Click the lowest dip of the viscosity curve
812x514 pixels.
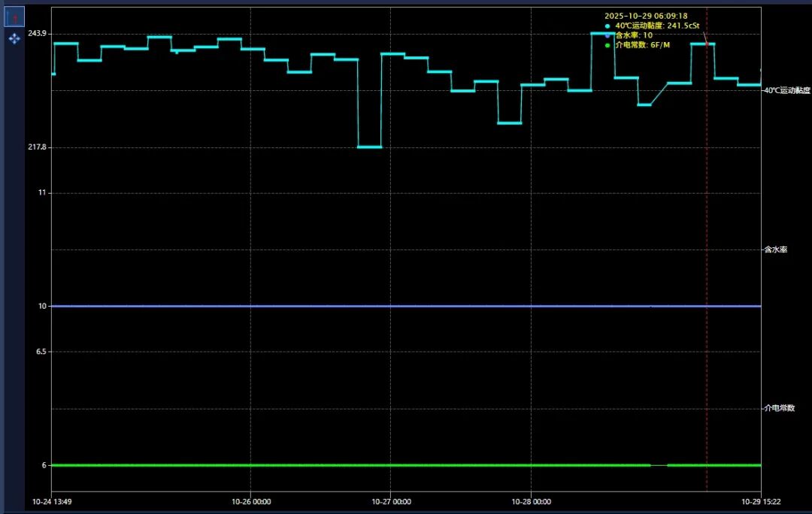[x=369, y=147]
